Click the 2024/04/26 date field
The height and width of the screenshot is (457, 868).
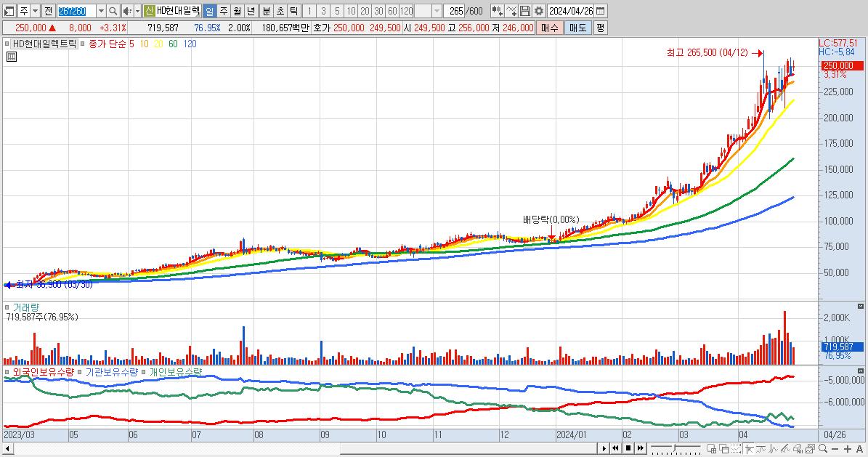coord(571,11)
